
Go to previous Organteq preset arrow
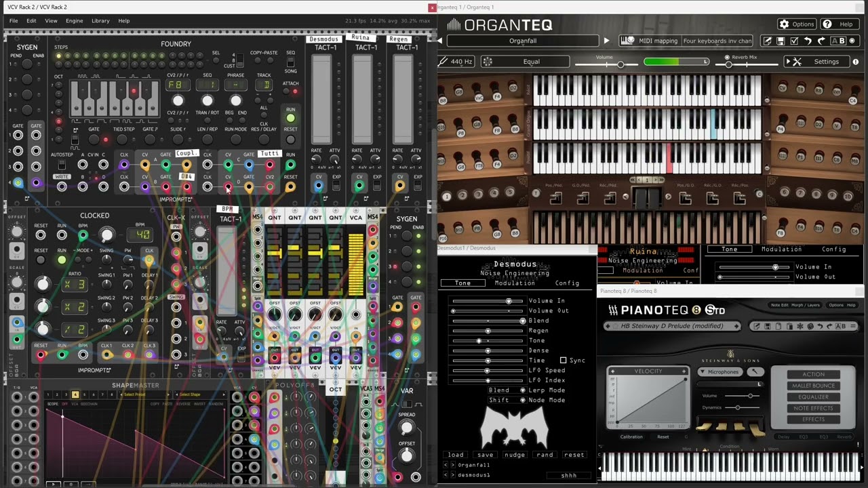pos(439,41)
